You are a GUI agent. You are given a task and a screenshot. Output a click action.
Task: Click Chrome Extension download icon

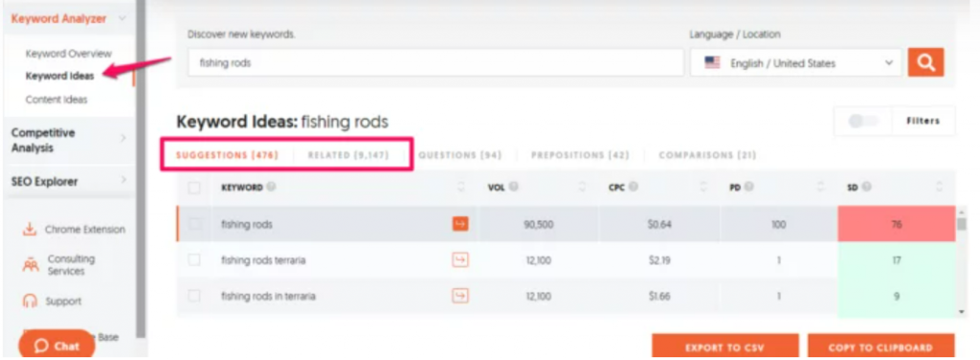click(30, 230)
